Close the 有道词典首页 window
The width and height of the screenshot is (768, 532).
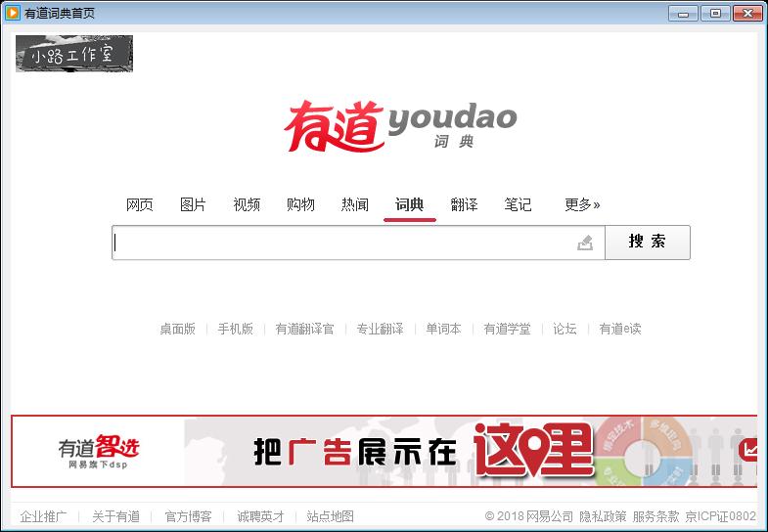(747, 14)
